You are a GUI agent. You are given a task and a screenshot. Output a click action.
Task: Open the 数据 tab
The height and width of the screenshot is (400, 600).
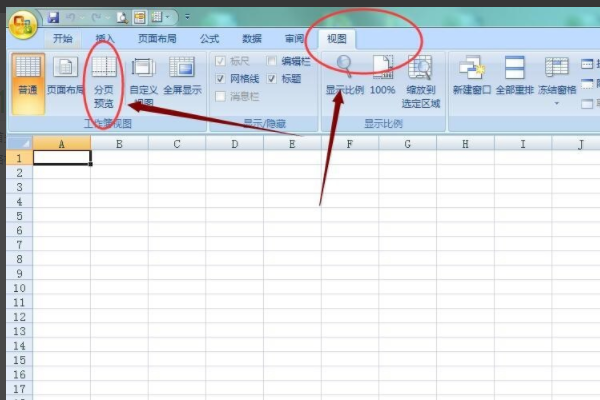[252, 39]
